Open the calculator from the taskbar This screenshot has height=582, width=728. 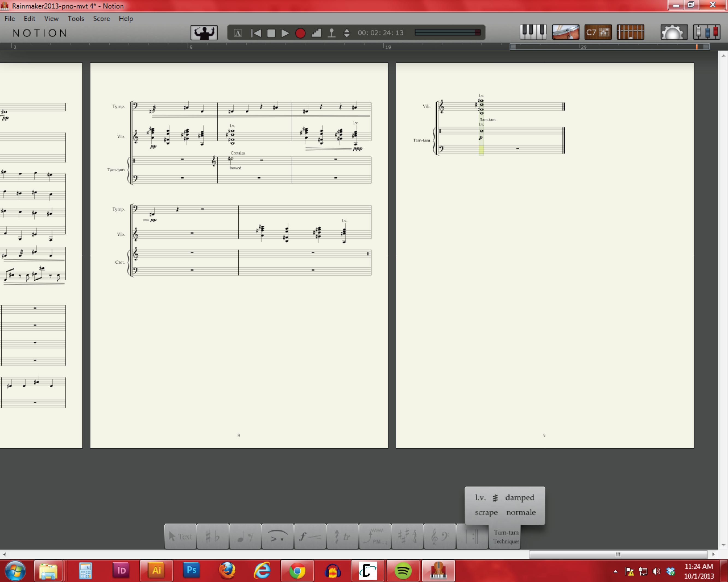[x=85, y=571]
